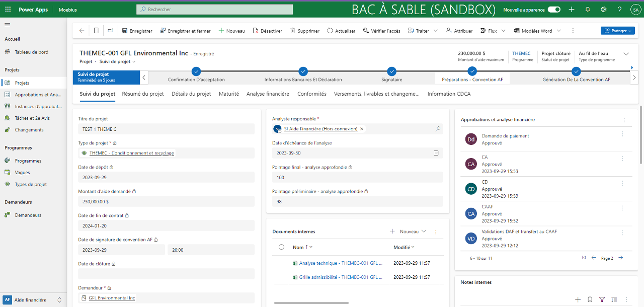The image size is (644, 307).
Task: Click Désactiver command
Action: [267, 31]
